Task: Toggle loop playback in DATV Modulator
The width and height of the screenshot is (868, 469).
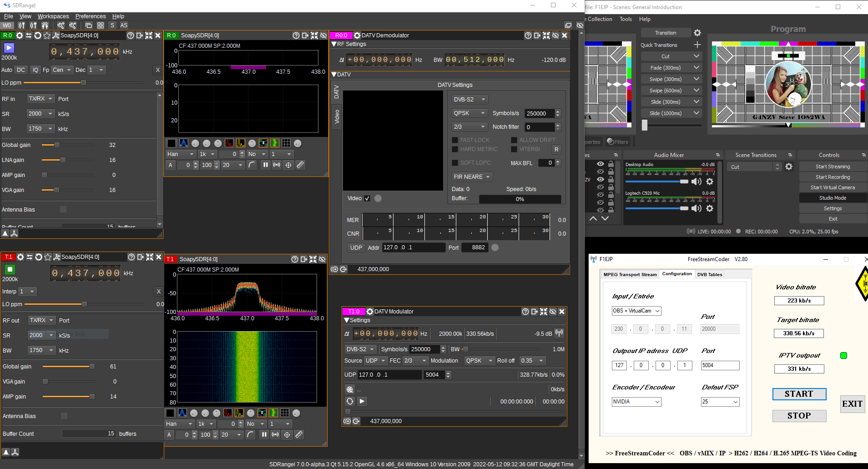Action: (x=349, y=401)
